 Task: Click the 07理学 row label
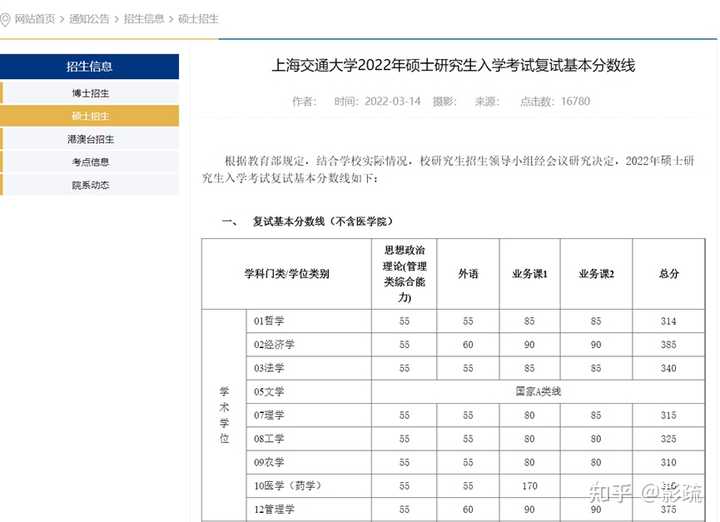(x=269, y=415)
